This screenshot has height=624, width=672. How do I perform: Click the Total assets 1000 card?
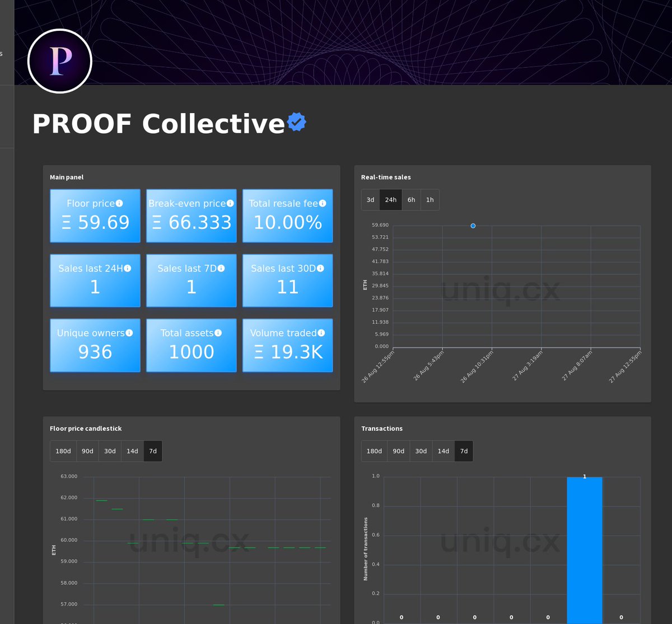click(x=192, y=345)
